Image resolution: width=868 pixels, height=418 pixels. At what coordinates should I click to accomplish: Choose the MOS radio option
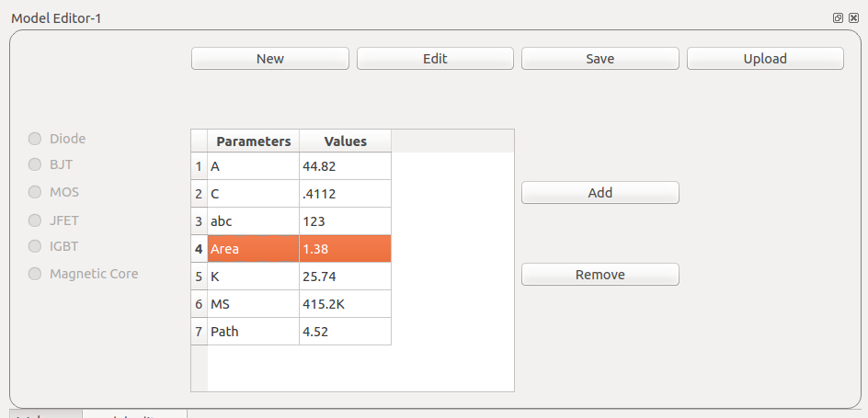point(35,192)
